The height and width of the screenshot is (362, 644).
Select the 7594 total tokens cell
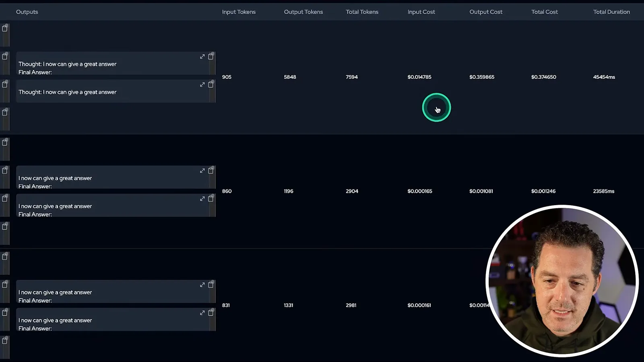(x=351, y=77)
